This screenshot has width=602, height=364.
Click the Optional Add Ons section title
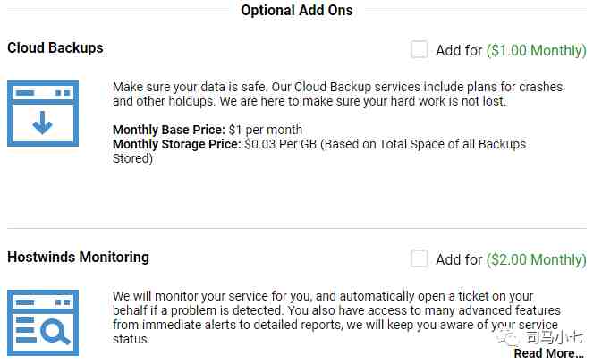pyautogui.click(x=297, y=11)
